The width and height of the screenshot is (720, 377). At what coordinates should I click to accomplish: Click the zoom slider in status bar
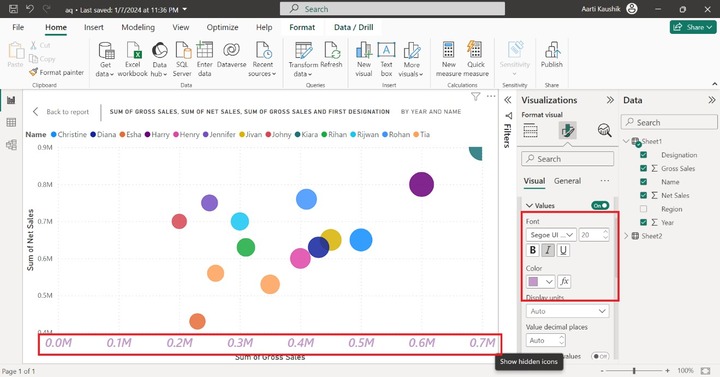click(x=635, y=371)
